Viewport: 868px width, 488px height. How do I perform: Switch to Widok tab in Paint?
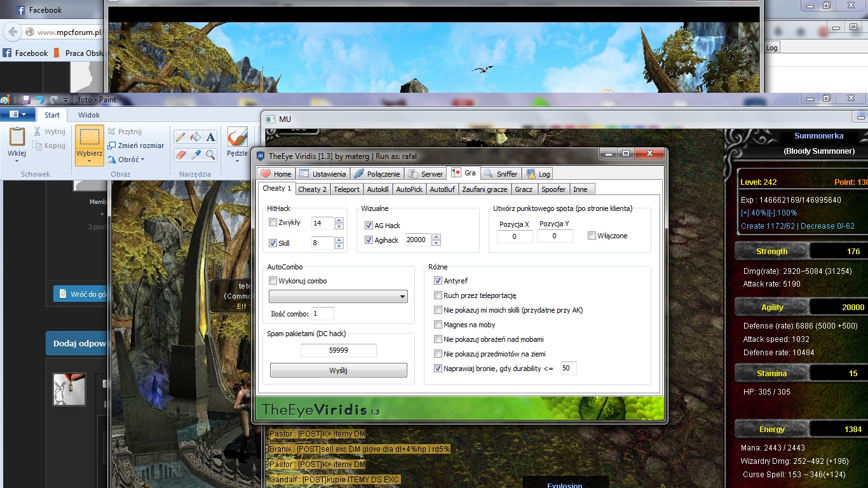89,115
